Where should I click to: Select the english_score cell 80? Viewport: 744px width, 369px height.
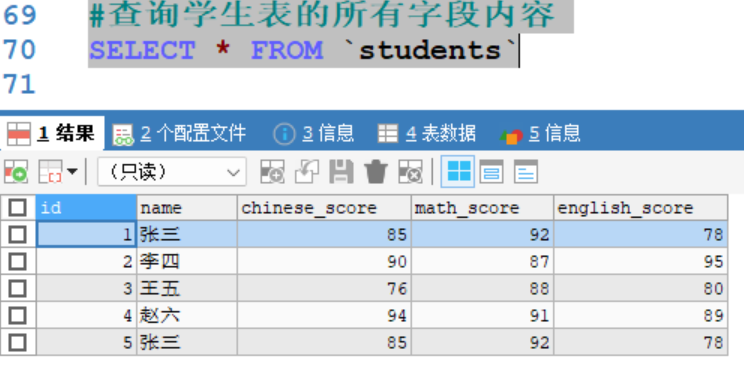point(641,288)
